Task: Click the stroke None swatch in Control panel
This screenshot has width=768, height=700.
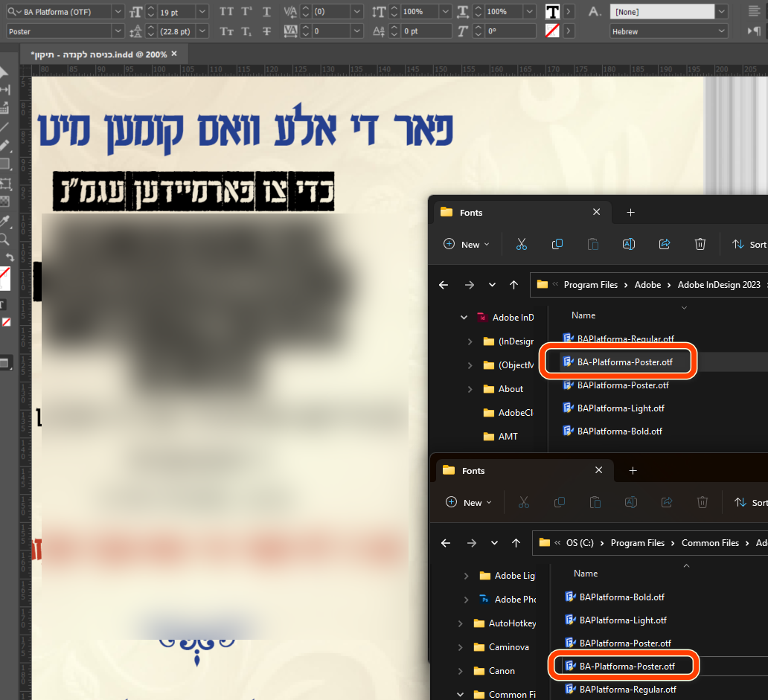Action: coord(552,30)
